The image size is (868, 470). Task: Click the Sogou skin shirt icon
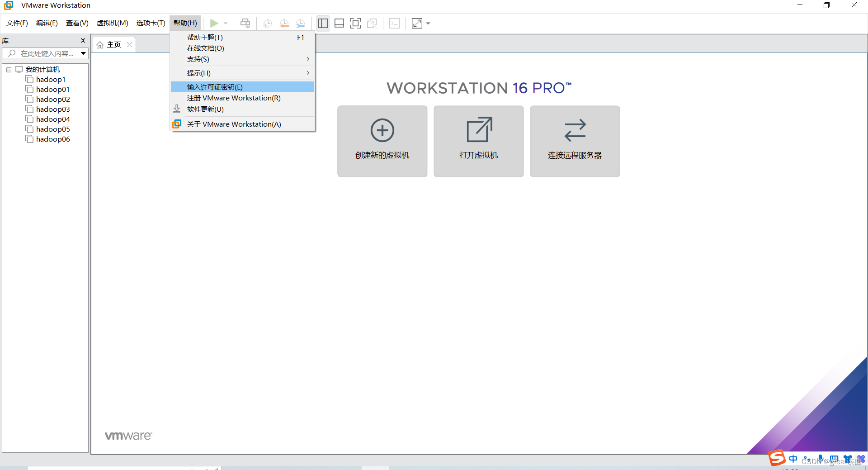coord(848,459)
